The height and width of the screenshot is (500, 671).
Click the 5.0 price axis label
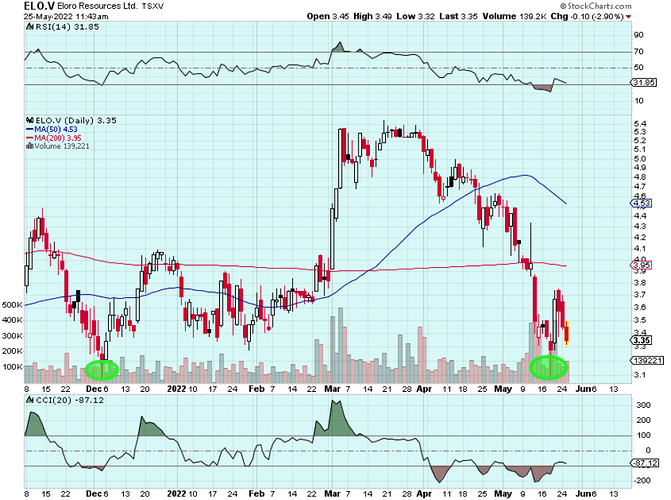coord(641,159)
